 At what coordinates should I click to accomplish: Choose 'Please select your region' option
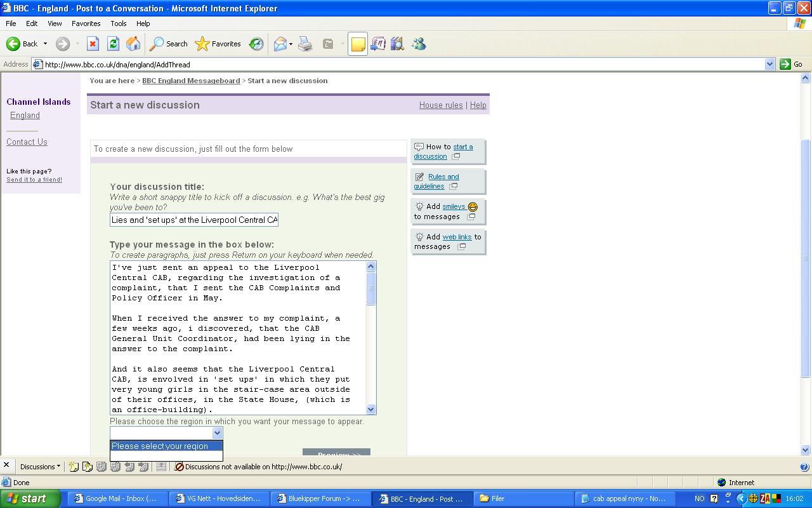coord(166,446)
